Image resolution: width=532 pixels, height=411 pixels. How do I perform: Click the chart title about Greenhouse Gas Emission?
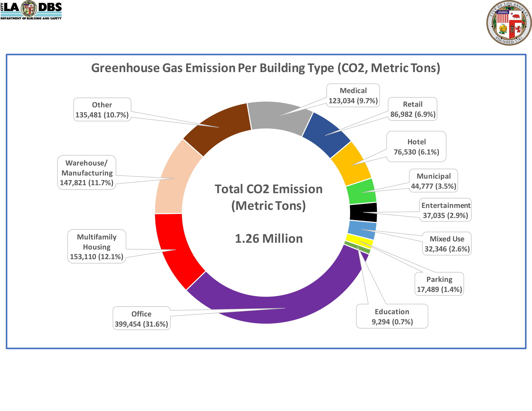pyautogui.click(x=266, y=68)
